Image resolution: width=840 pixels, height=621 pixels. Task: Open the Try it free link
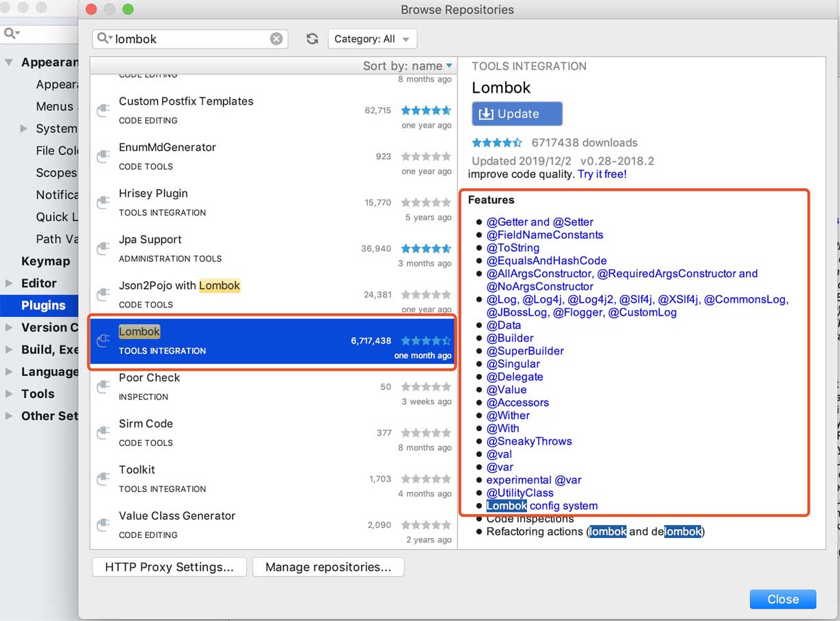tap(602, 174)
